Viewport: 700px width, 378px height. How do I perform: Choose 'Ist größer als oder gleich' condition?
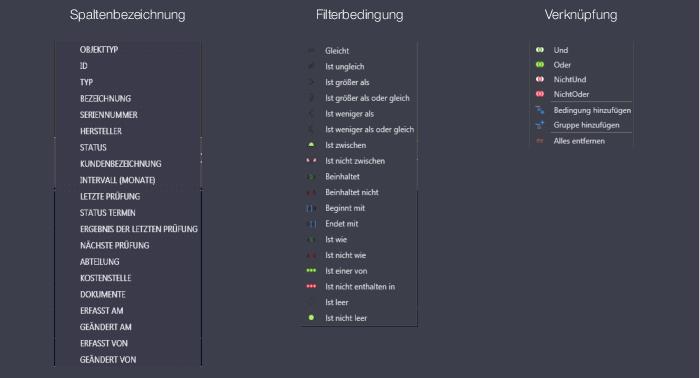[x=367, y=98]
